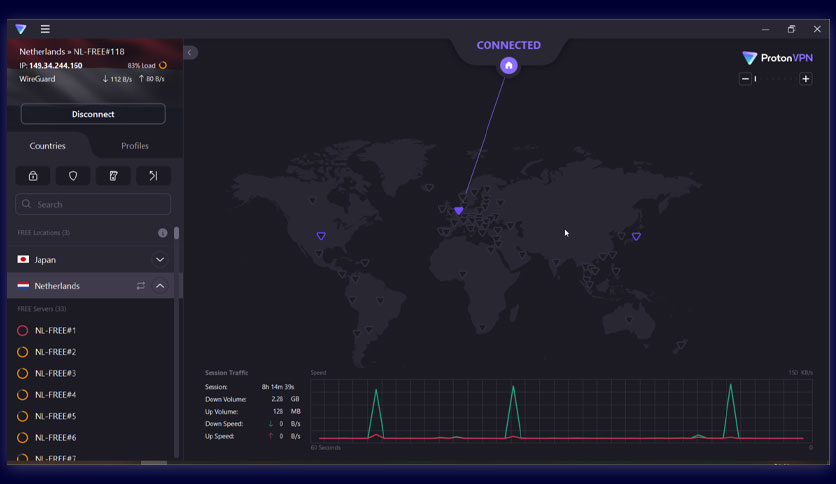Click the speed graph area

pyautogui.click(x=561, y=410)
